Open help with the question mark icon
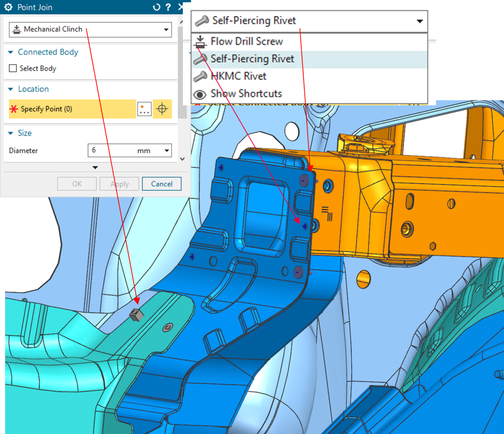The width and height of the screenshot is (504, 434). pyautogui.click(x=168, y=7)
